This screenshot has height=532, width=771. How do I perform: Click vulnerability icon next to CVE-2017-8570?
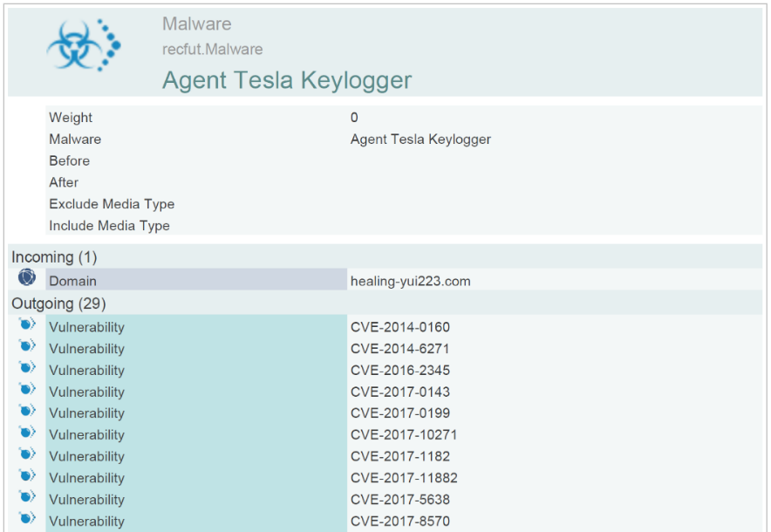(x=27, y=518)
